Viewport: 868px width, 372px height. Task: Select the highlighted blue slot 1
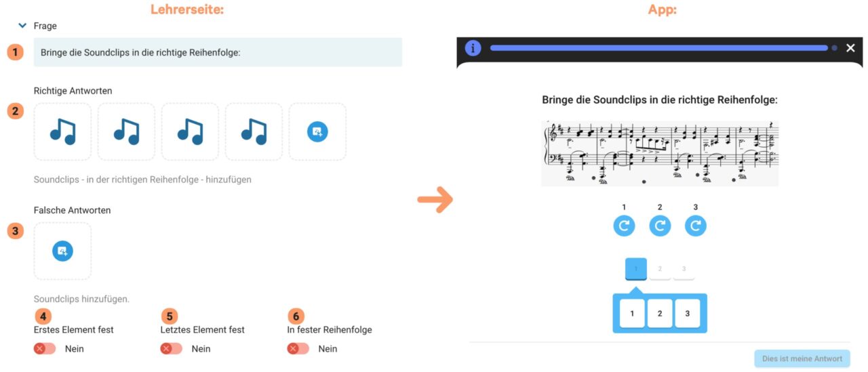(x=635, y=269)
